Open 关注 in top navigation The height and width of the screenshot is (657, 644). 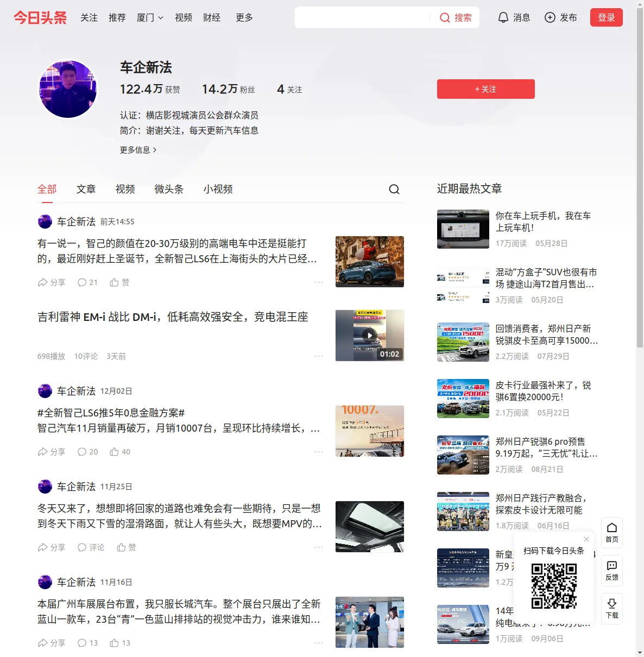[x=89, y=17]
